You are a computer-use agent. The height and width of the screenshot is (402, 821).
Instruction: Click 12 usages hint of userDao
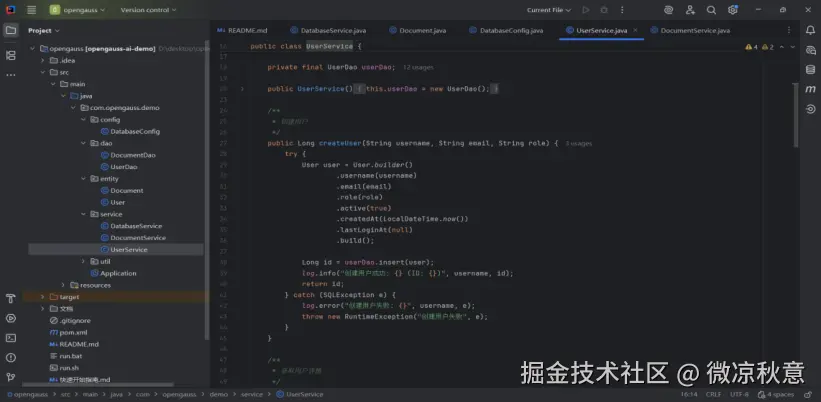(418, 68)
